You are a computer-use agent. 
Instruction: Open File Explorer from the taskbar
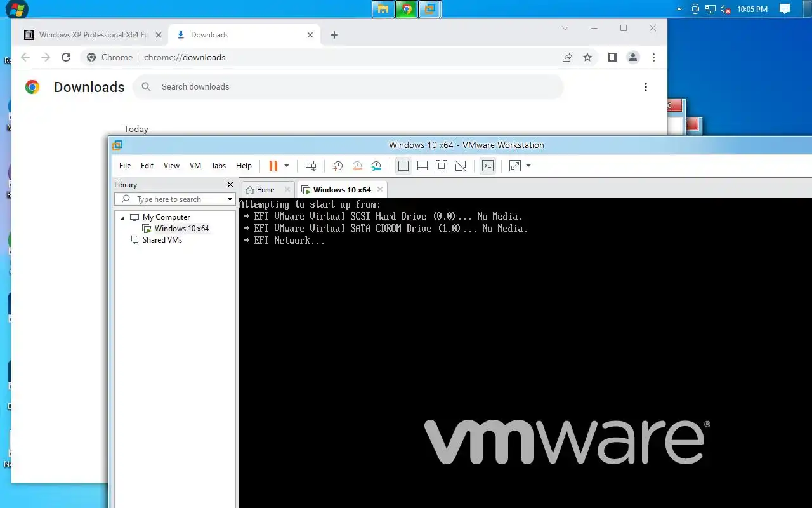point(383,9)
